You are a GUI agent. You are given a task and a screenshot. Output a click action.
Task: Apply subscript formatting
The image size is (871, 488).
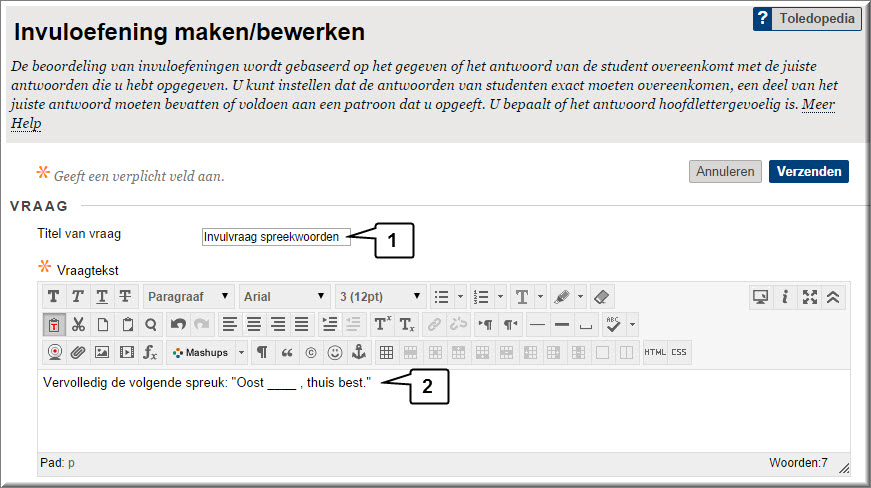407,324
